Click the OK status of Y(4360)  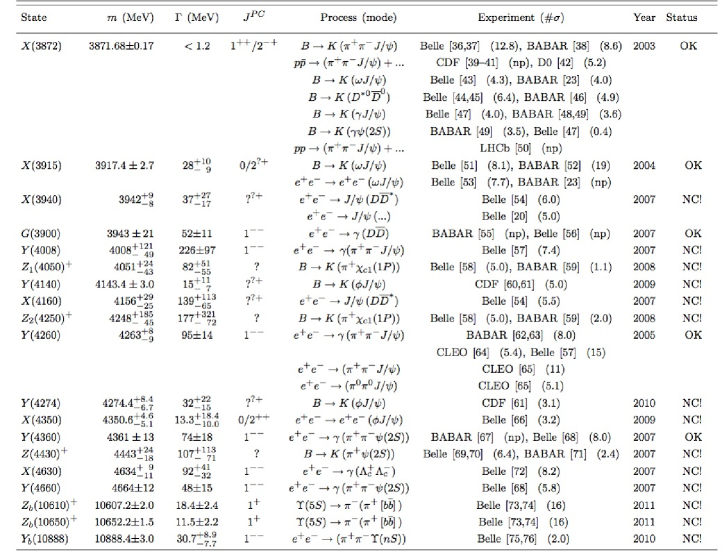[x=693, y=437]
